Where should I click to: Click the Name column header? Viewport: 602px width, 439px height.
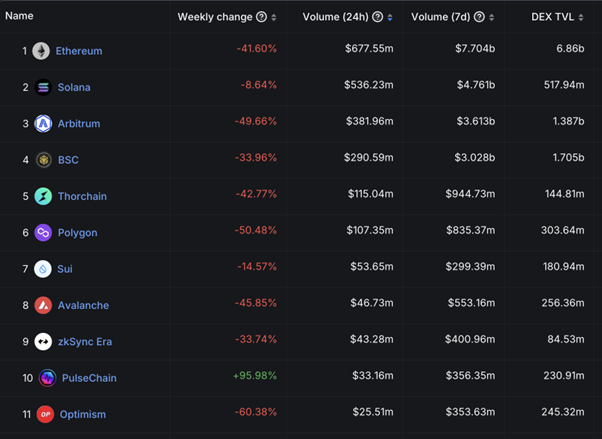19,16
